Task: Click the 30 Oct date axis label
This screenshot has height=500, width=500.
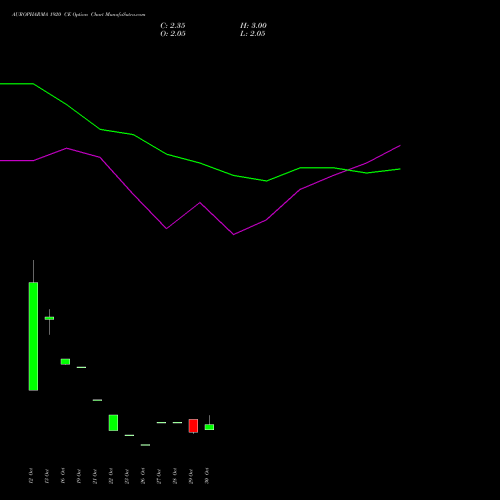Action: (207, 476)
